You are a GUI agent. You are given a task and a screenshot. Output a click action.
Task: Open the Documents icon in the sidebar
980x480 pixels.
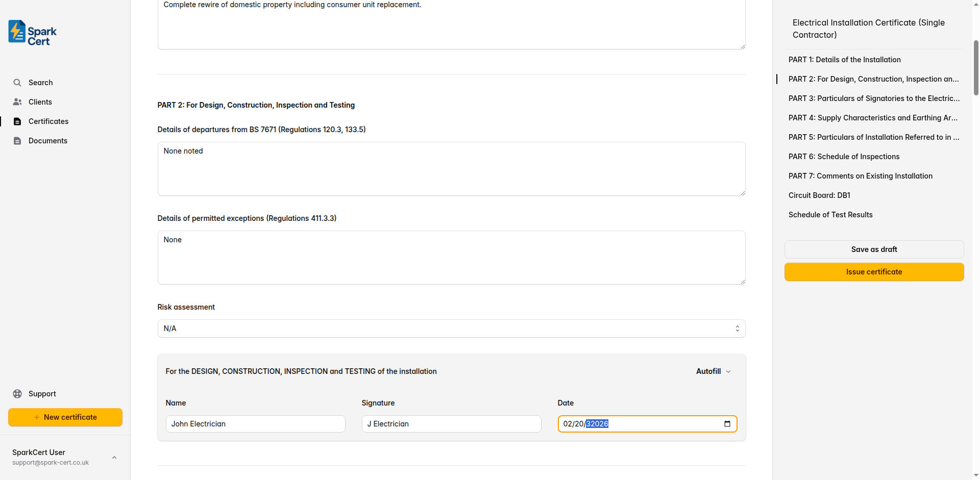click(x=17, y=140)
